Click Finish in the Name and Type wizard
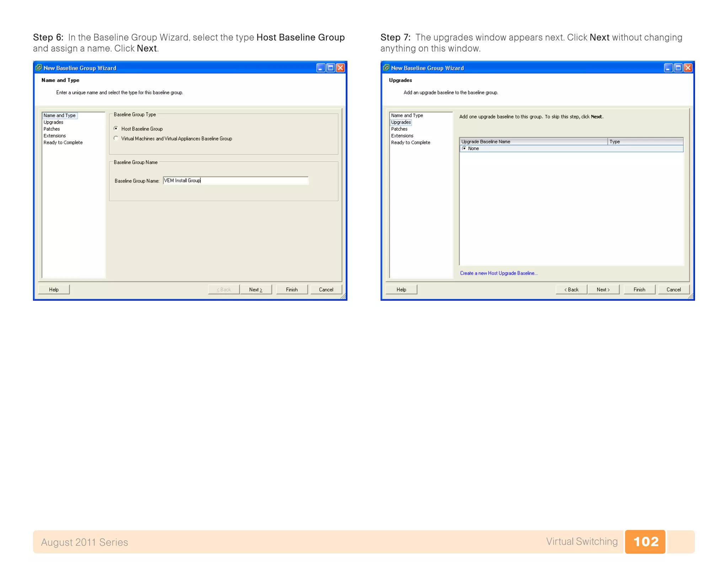728x562 pixels. (292, 290)
